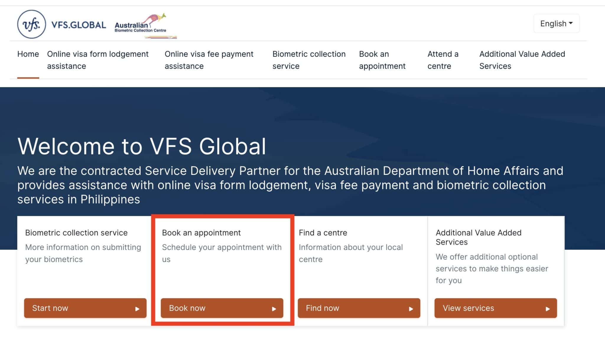Open Online visa fee payment assistance menu
Image resolution: width=605 pixels, height=364 pixels.
coord(209,60)
